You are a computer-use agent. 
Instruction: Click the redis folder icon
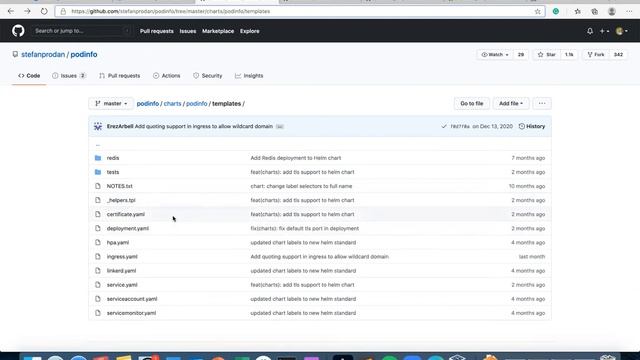click(98, 158)
